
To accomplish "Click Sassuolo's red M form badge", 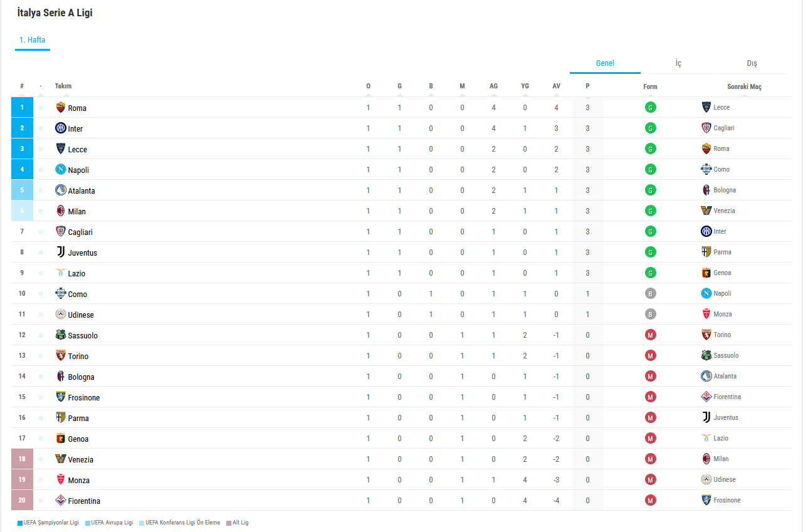I will click(x=651, y=335).
